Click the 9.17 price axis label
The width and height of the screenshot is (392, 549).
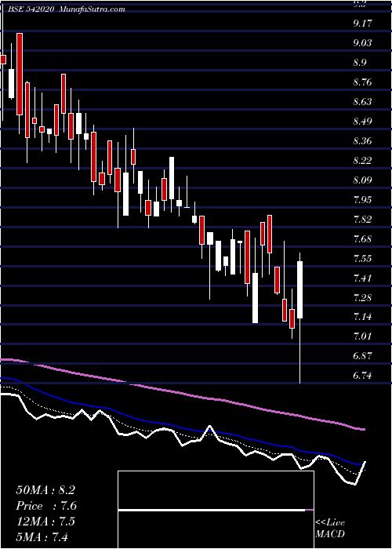click(x=363, y=24)
